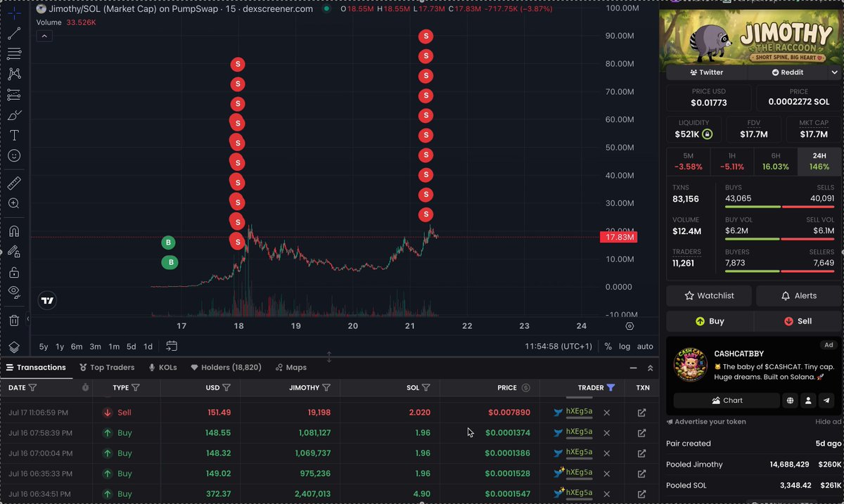Open active TRADER column filter
The width and height of the screenshot is (844, 504).
click(x=610, y=387)
